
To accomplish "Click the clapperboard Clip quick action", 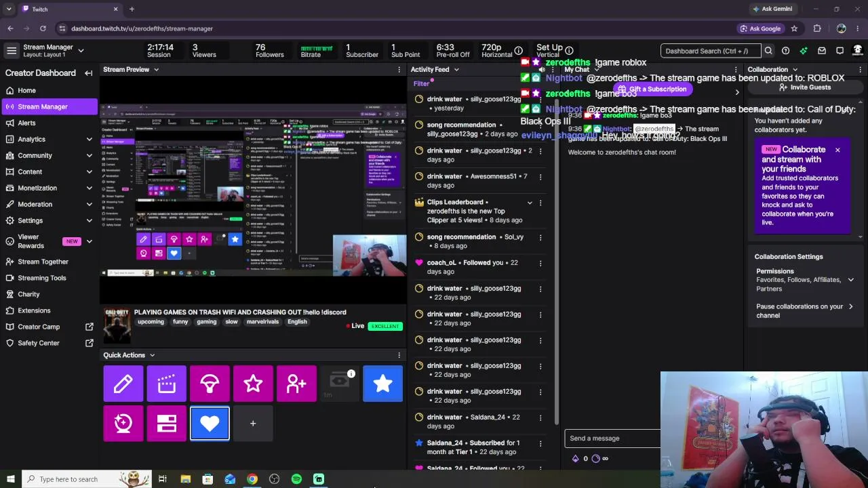I will pyautogui.click(x=167, y=384).
